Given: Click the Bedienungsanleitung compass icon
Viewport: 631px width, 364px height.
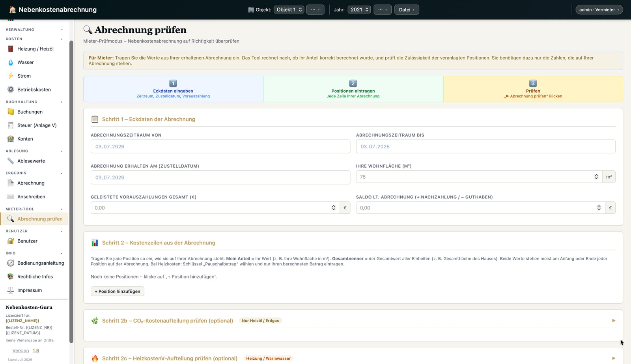Looking at the screenshot, I should (11, 263).
